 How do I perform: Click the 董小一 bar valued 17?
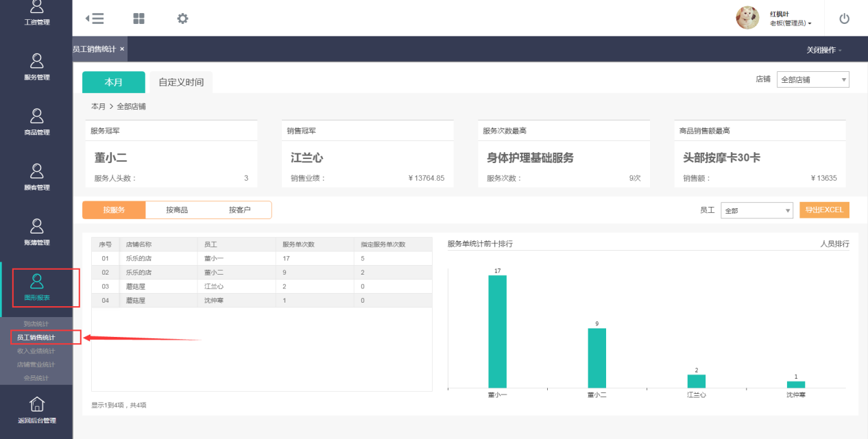(x=497, y=331)
